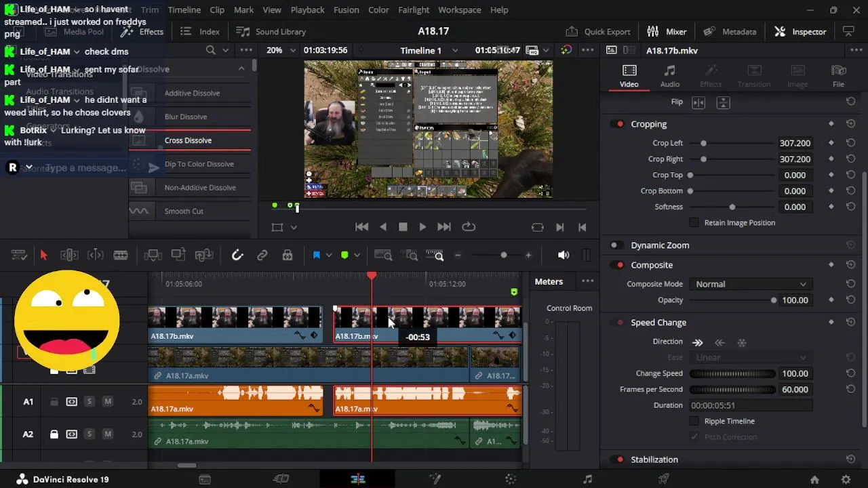Select the Dynamic Trim Mode tool
Screen dimensions: 868x488
[96, 255]
